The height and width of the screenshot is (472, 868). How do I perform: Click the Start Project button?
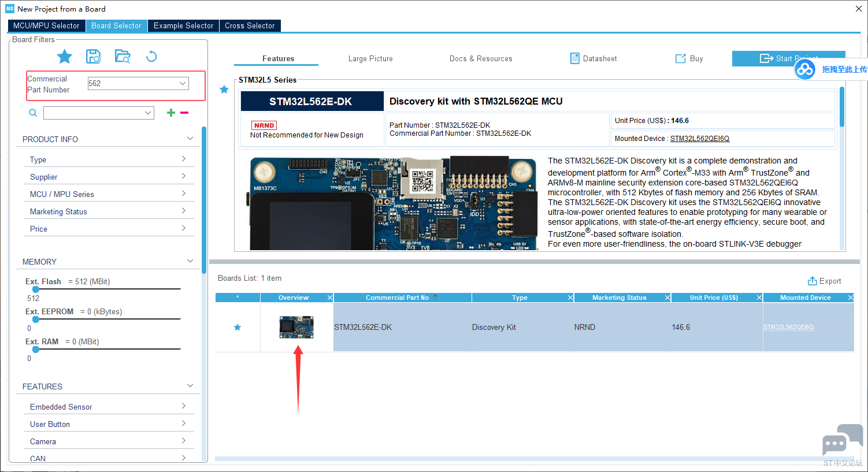pyautogui.click(x=788, y=58)
